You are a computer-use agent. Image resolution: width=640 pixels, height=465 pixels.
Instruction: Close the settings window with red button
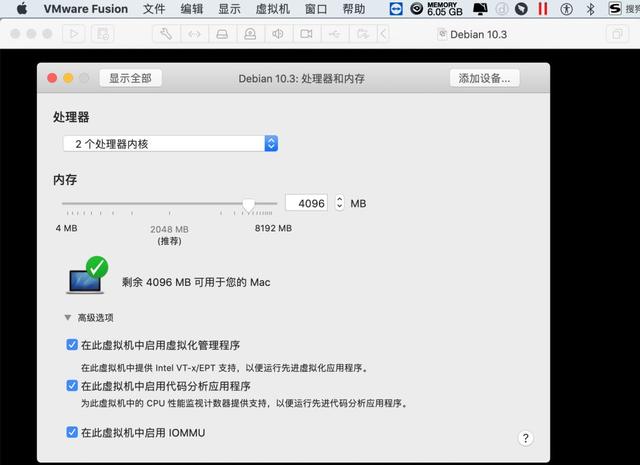point(52,78)
